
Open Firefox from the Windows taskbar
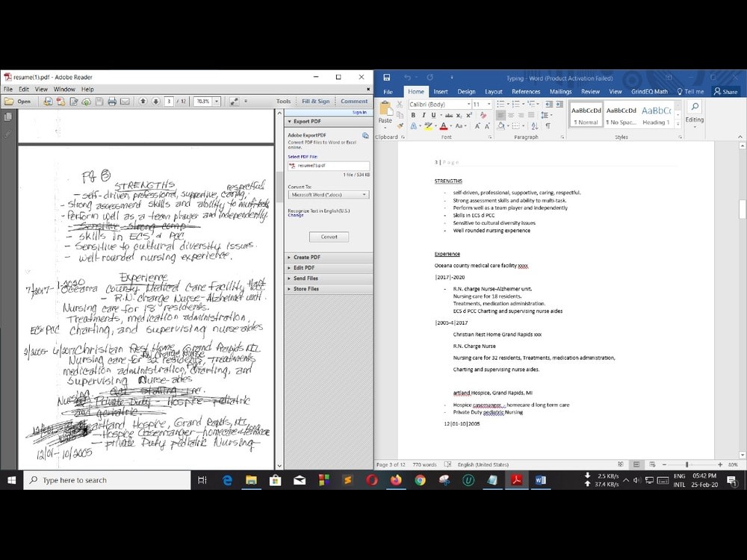click(x=396, y=480)
